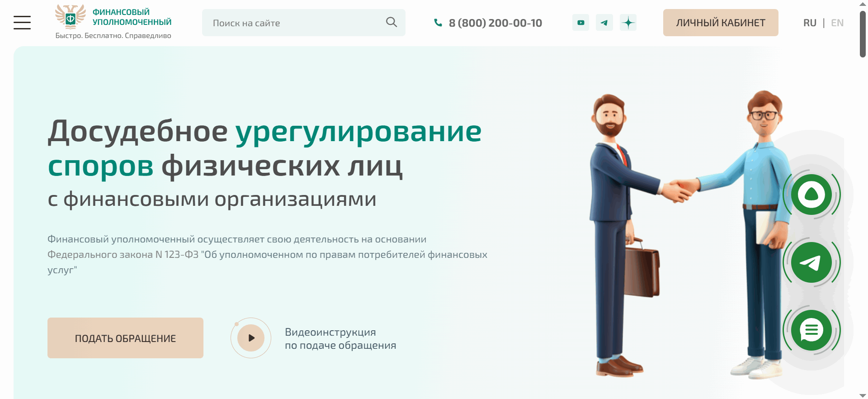Viewport: 868px width, 399px height.
Task: Switch language to EN
Action: coord(837,23)
